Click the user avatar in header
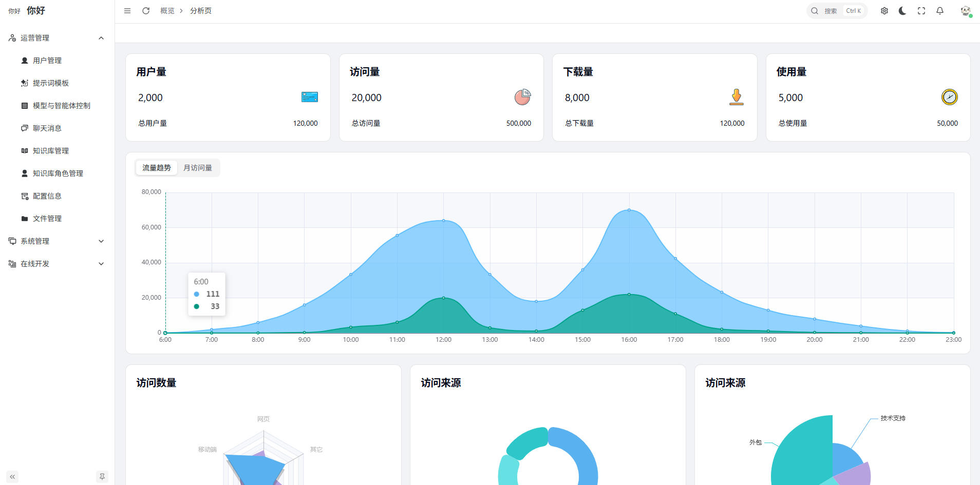 [965, 11]
